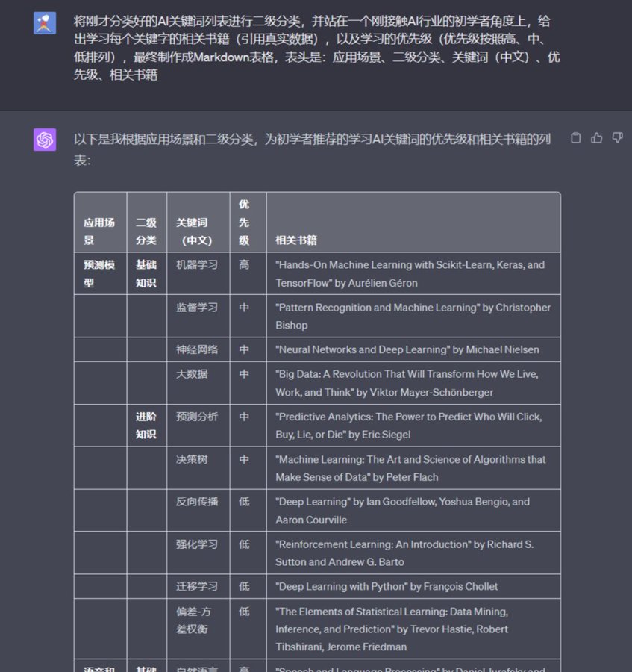Copy the assistant's response to clipboard
632x672 pixels.
click(x=575, y=137)
